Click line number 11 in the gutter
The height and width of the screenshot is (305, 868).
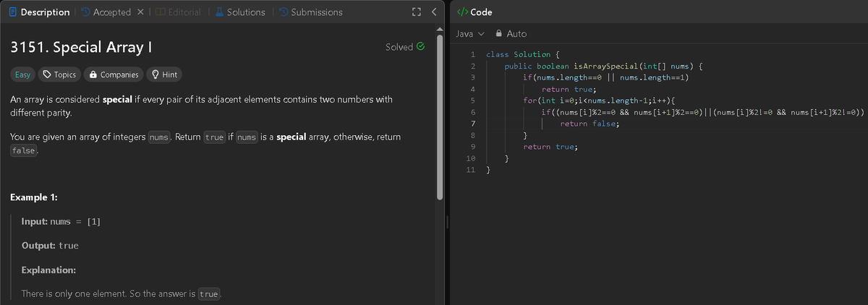(470, 170)
